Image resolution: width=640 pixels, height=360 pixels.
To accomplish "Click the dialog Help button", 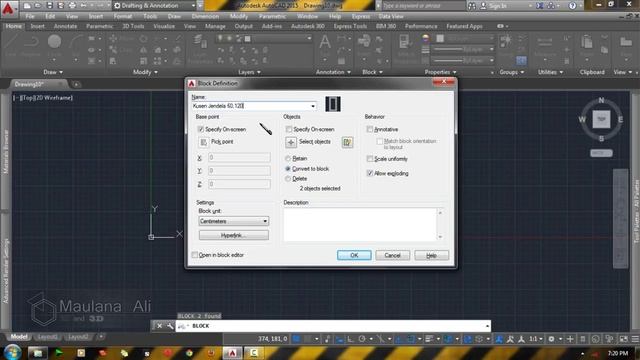I will 431,255.
